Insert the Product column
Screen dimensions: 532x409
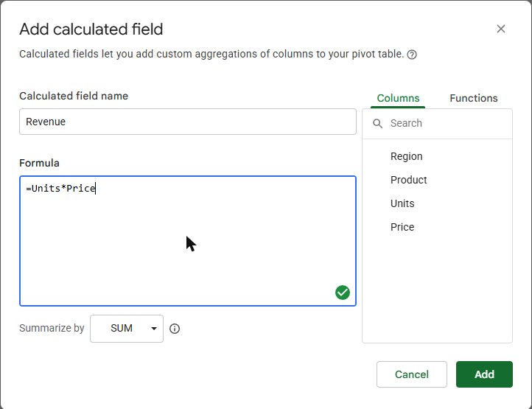click(x=408, y=180)
